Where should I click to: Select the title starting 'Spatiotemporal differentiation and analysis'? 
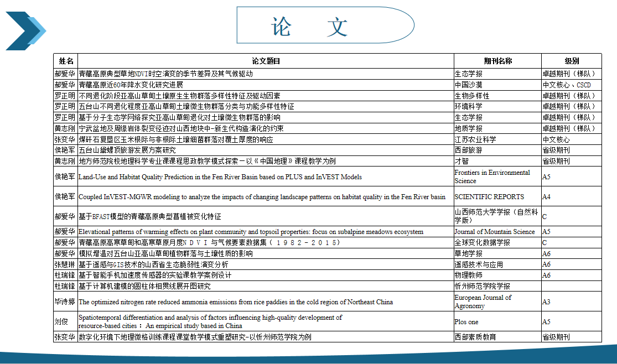point(210,321)
